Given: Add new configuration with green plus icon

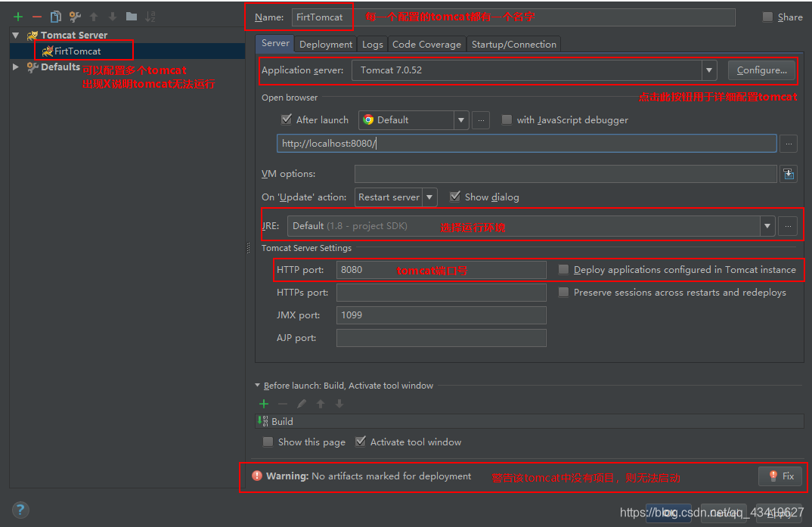Looking at the screenshot, I should coord(18,17).
